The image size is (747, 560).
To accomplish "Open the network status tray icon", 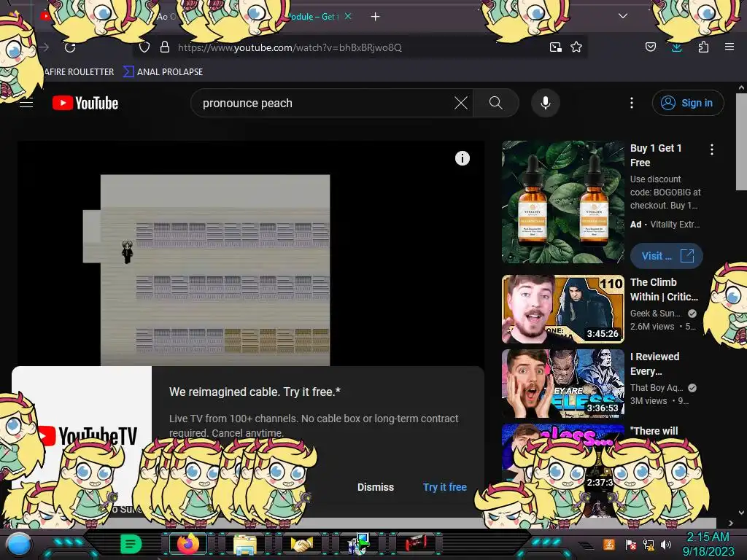I will 649,545.
